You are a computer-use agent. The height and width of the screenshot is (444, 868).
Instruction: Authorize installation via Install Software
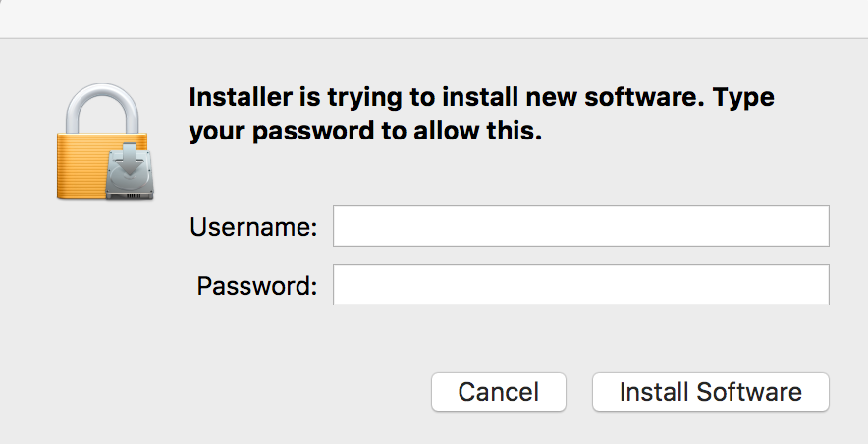(x=710, y=392)
